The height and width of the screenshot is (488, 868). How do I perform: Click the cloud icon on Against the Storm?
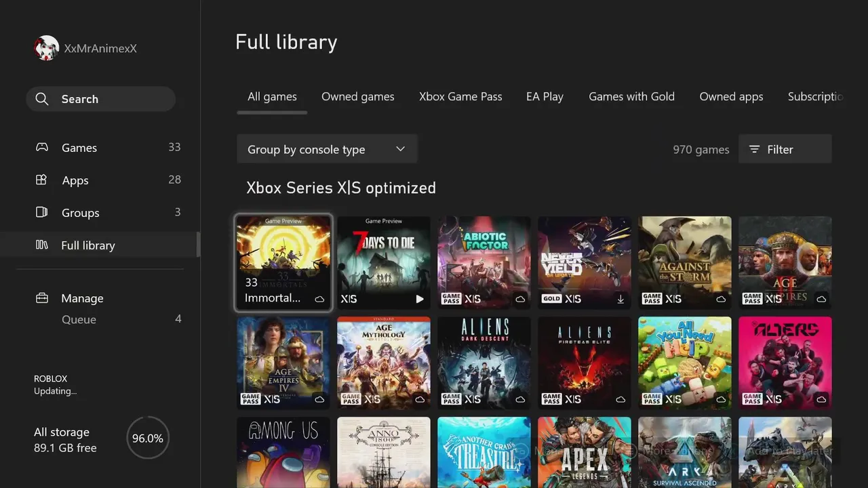(721, 299)
